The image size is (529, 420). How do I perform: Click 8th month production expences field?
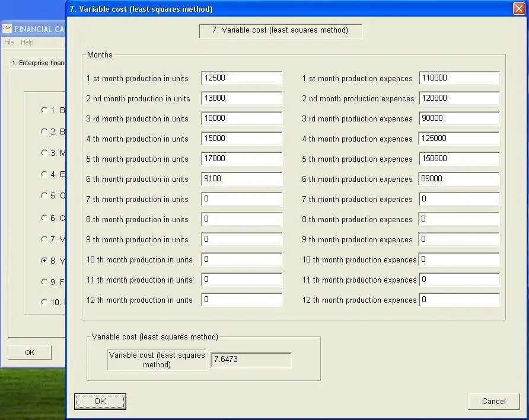point(459,219)
